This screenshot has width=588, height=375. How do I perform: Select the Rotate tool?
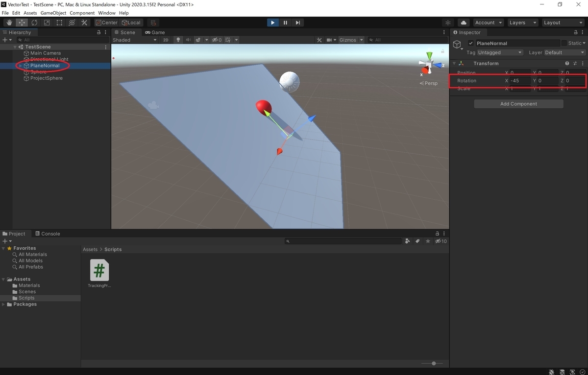pos(34,23)
